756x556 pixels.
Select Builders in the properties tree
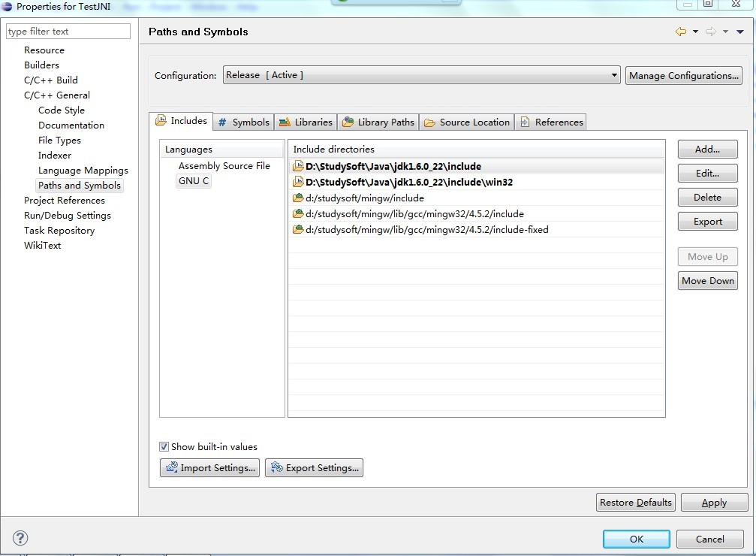point(41,65)
